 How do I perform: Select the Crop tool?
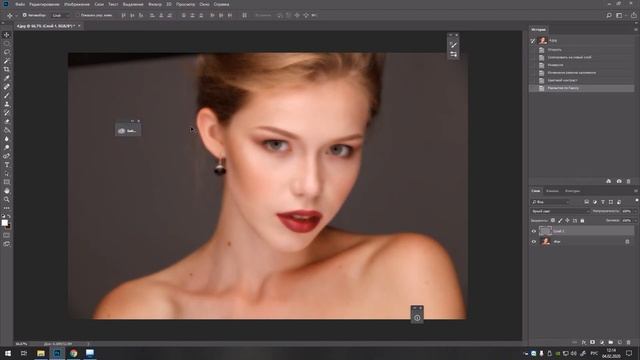[7, 69]
